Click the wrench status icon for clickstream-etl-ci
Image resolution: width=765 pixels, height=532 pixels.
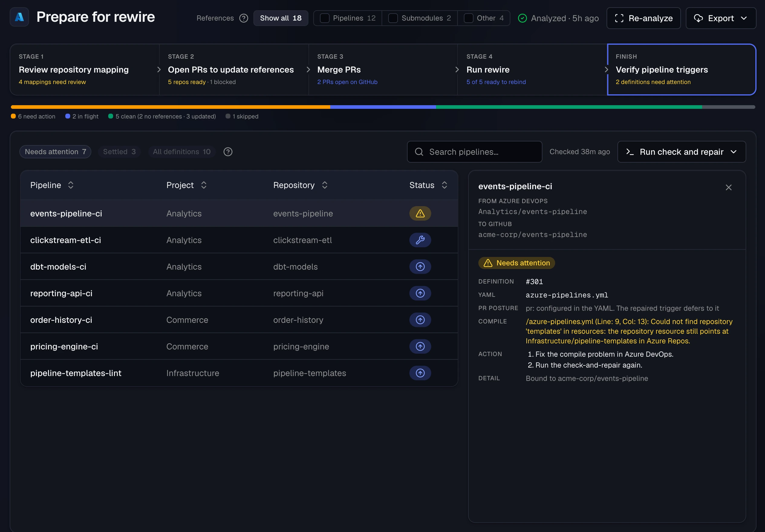[x=420, y=240]
